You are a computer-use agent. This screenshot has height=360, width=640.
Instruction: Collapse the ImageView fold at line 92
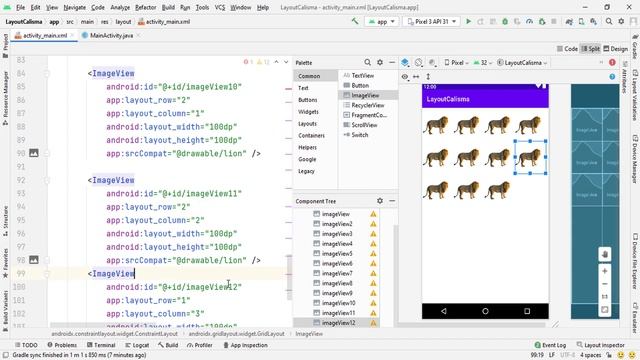[47, 180]
